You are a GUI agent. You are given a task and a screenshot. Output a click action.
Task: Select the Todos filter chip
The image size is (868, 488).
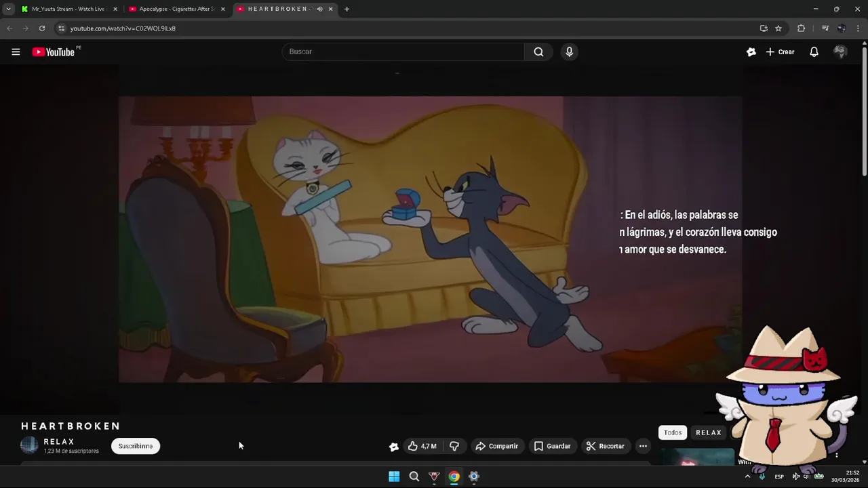(673, 432)
